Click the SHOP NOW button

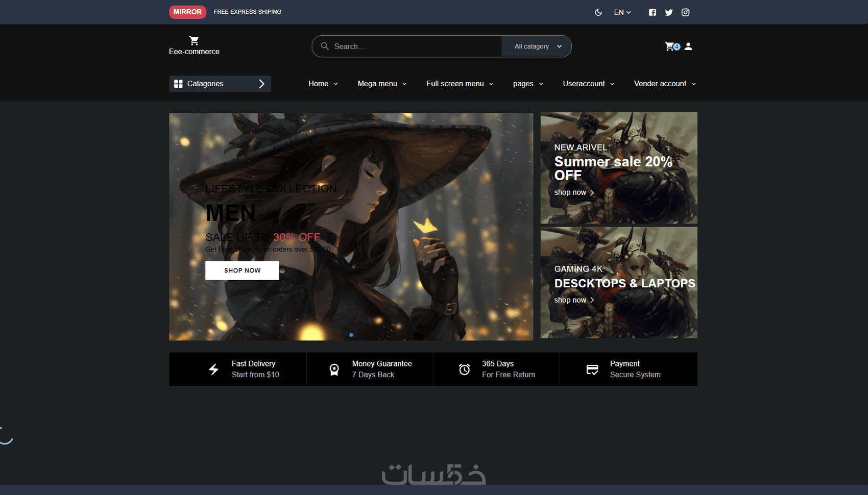coord(242,270)
